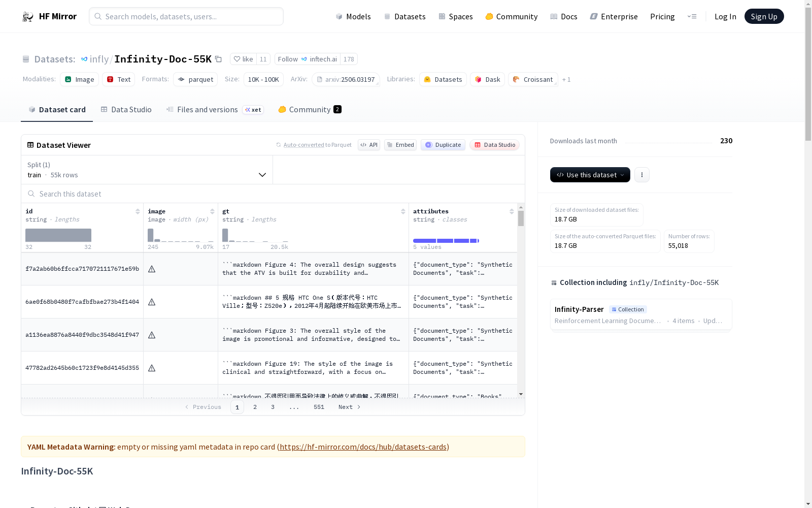Image resolution: width=812 pixels, height=508 pixels.
Task: Open the Croissant library tag
Action: click(x=533, y=79)
